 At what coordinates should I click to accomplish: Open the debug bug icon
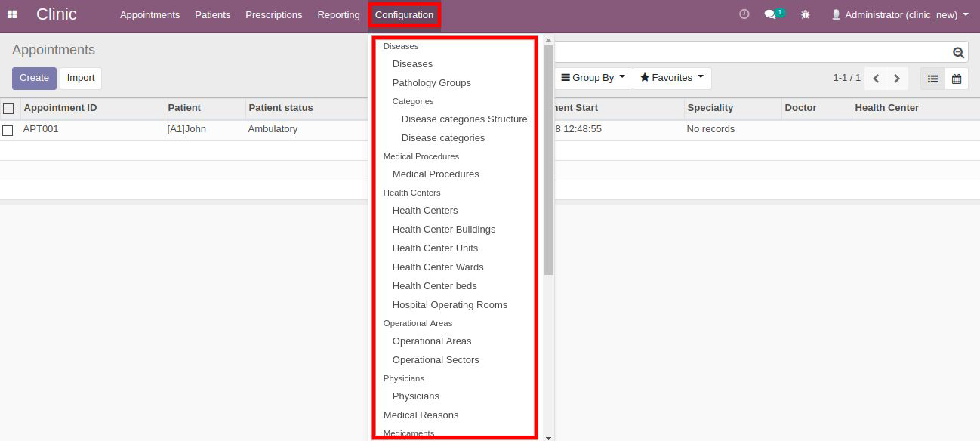(x=806, y=14)
